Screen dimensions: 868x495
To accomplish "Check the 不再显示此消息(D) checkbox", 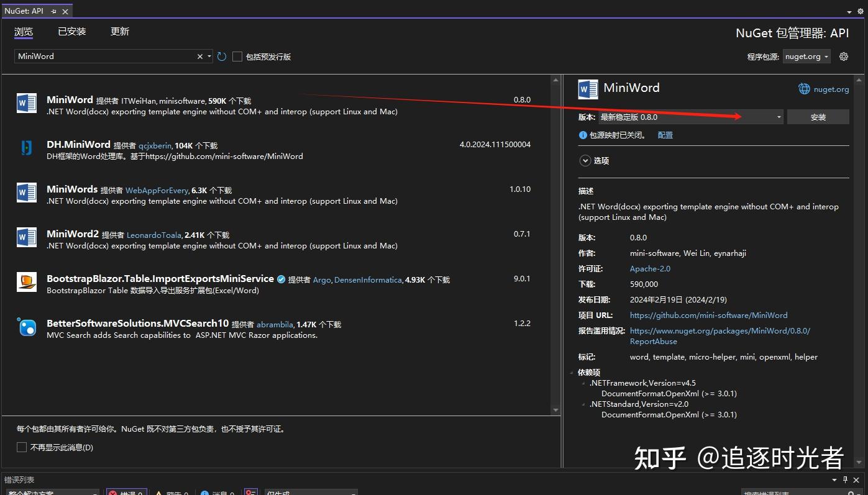I will [x=22, y=447].
